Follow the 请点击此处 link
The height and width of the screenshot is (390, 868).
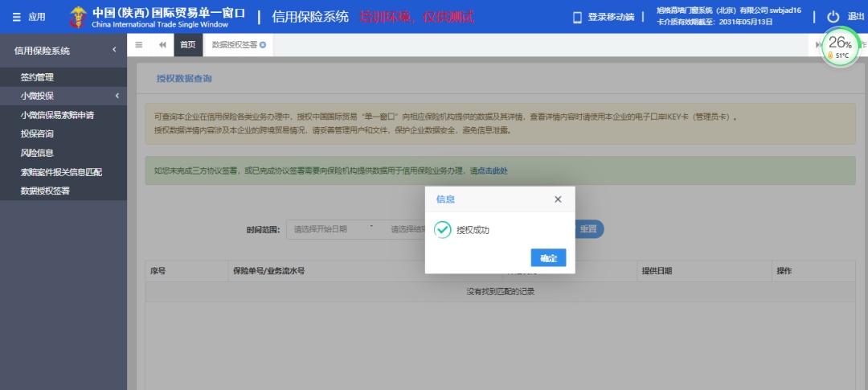(x=489, y=170)
